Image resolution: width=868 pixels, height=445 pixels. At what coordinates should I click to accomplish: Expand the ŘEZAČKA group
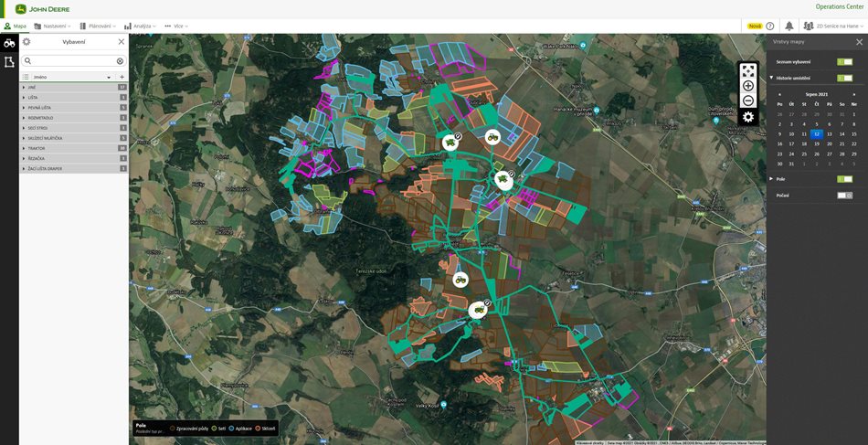[74, 158]
